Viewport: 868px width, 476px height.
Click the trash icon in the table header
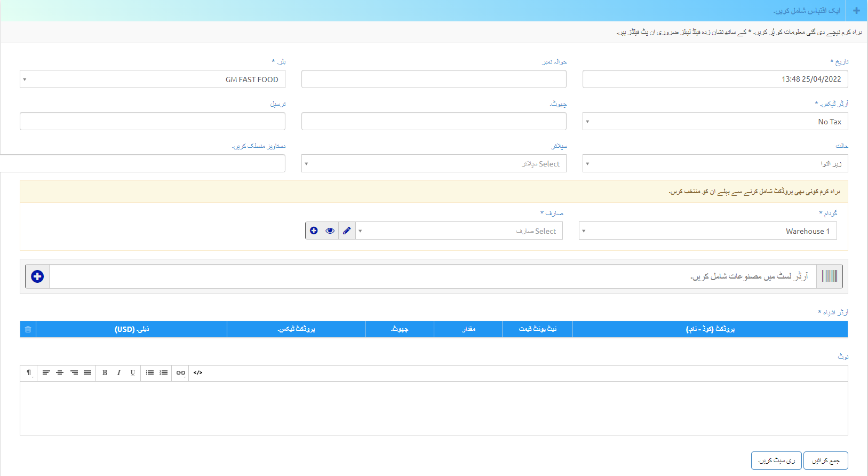[x=28, y=329]
